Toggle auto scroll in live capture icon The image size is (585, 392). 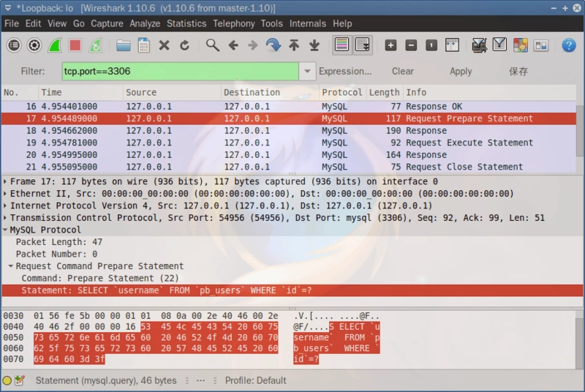[x=362, y=45]
